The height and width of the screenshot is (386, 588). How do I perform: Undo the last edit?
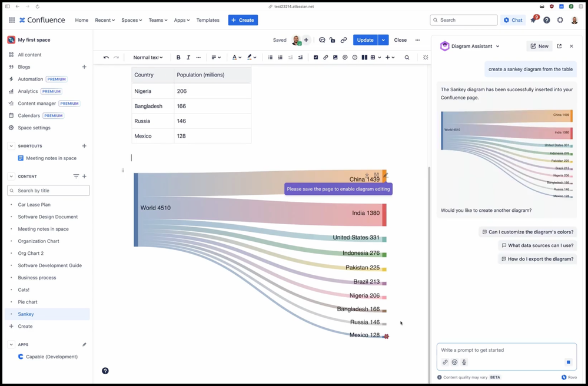pyautogui.click(x=106, y=57)
